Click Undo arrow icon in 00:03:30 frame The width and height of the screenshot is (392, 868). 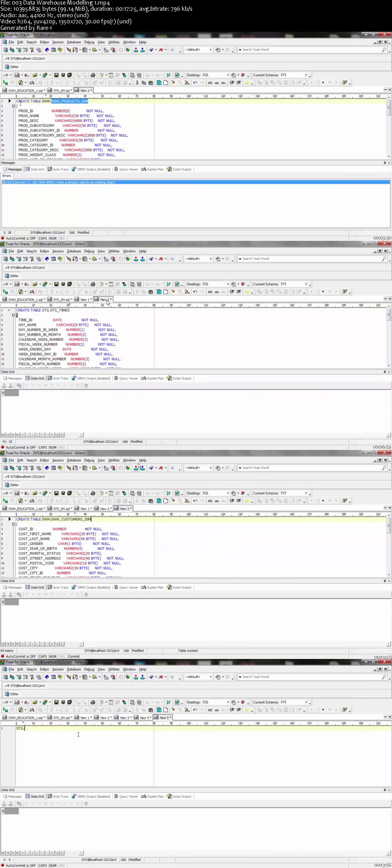pyautogui.click(x=195, y=82)
